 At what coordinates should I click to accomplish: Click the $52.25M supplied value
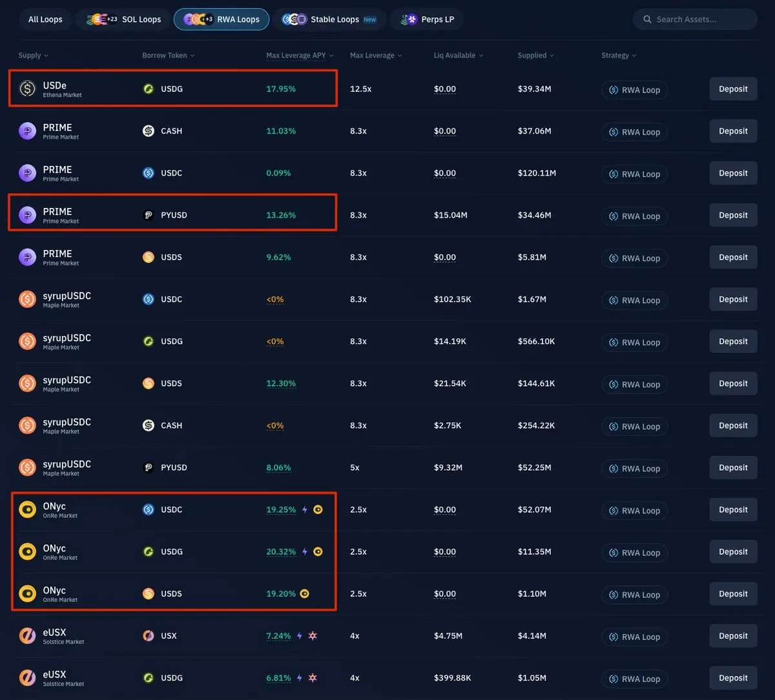(534, 468)
